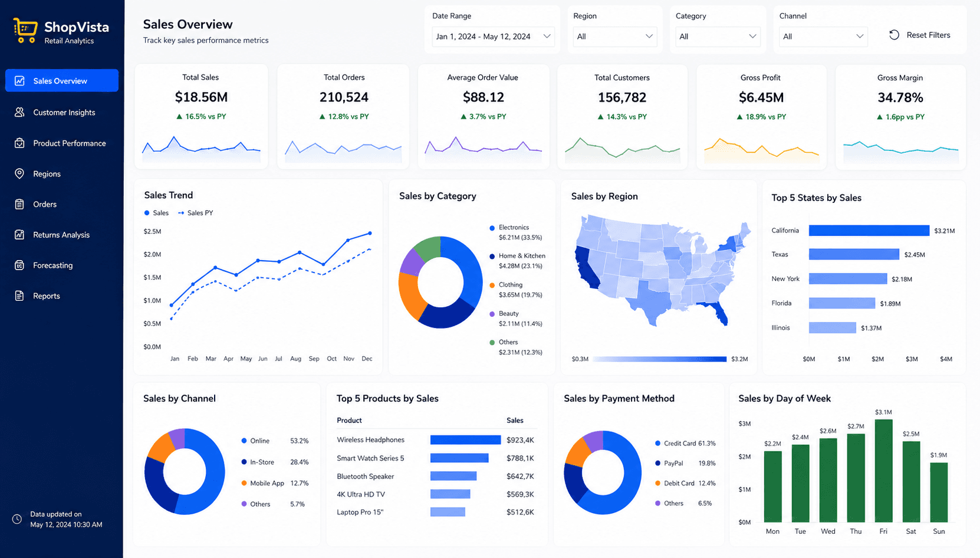The height and width of the screenshot is (558, 980).
Task: Open the Sales Overview menu item
Action: tap(62, 81)
